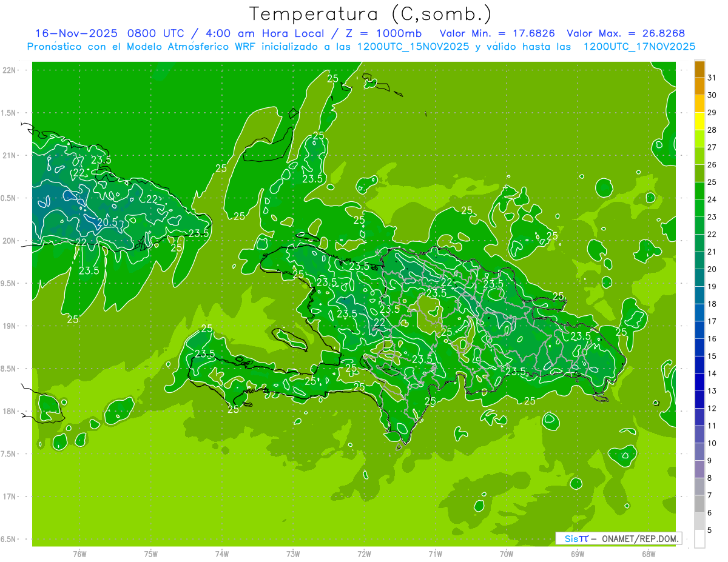Click the '18N' latitude label

click(x=9, y=411)
